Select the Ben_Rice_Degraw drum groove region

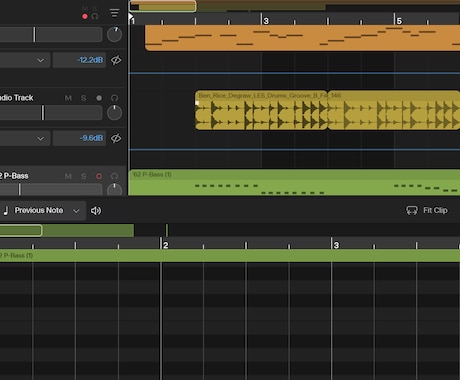click(261, 110)
